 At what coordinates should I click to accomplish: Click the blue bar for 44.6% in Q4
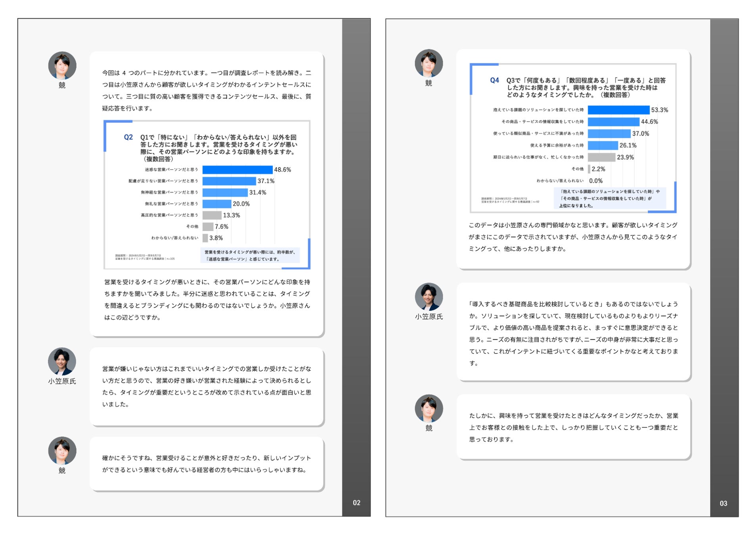tap(614, 122)
